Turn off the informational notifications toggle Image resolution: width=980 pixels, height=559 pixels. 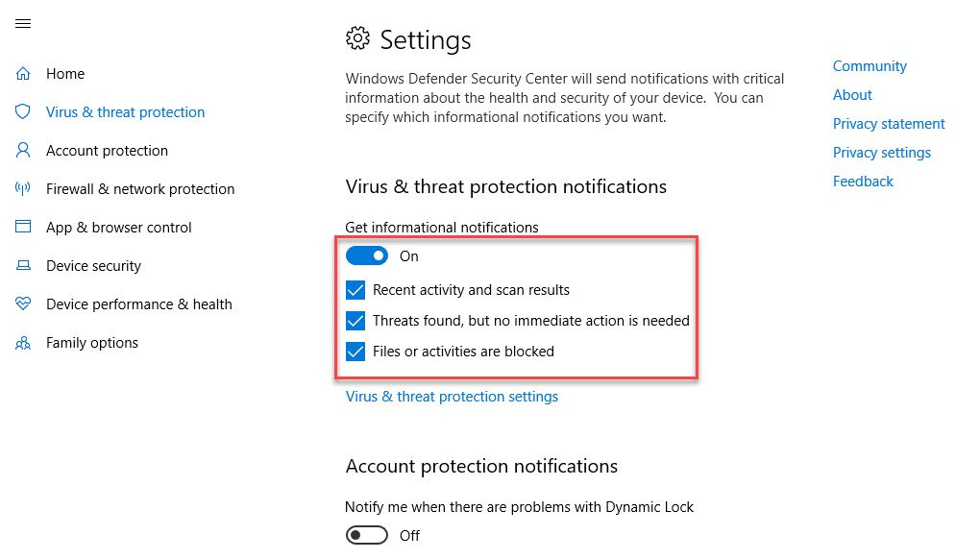click(x=367, y=256)
